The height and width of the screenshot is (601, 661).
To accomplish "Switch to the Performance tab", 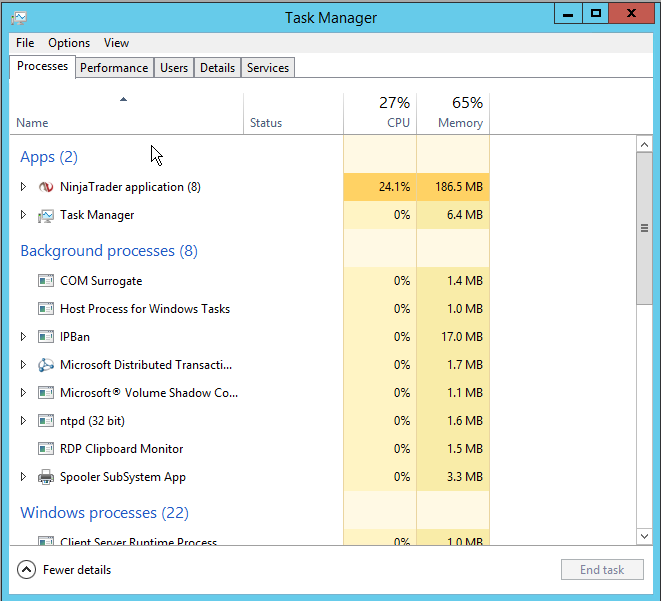I will (x=114, y=68).
